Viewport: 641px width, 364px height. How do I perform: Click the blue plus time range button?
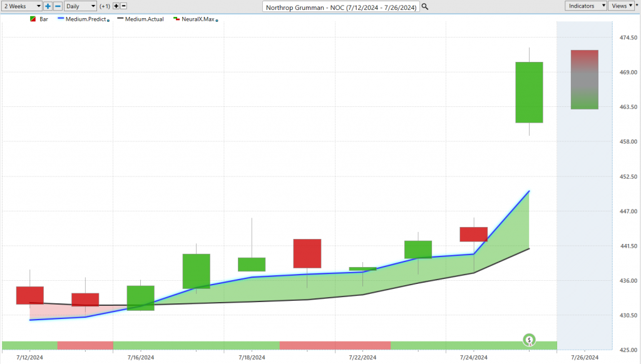tap(48, 6)
